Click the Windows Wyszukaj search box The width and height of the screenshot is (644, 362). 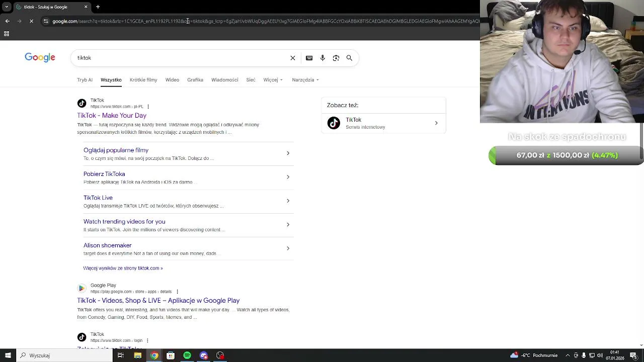click(64, 355)
